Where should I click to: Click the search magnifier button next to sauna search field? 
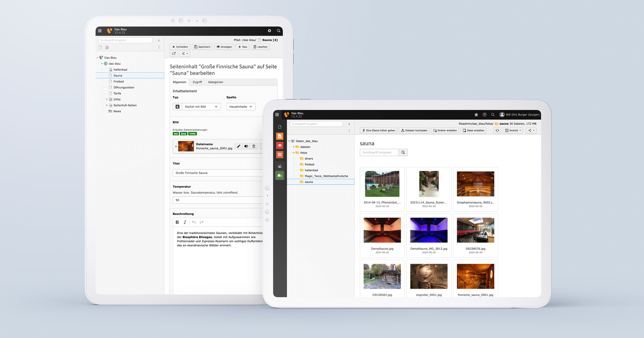(403, 153)
